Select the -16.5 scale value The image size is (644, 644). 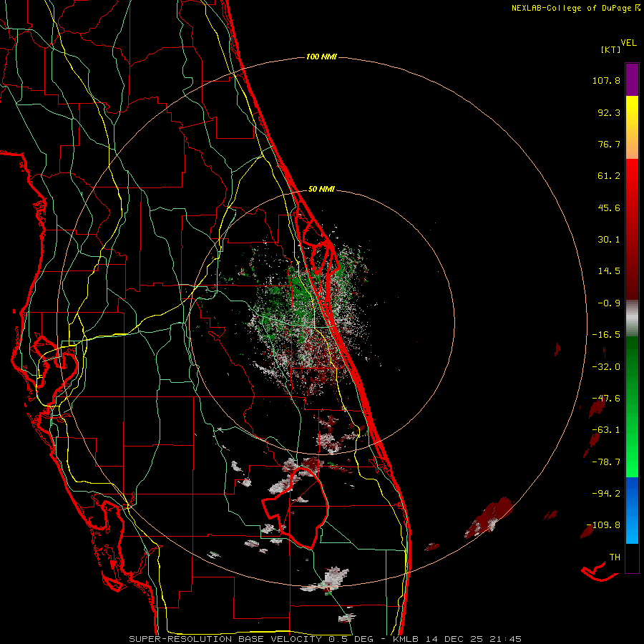606,335
